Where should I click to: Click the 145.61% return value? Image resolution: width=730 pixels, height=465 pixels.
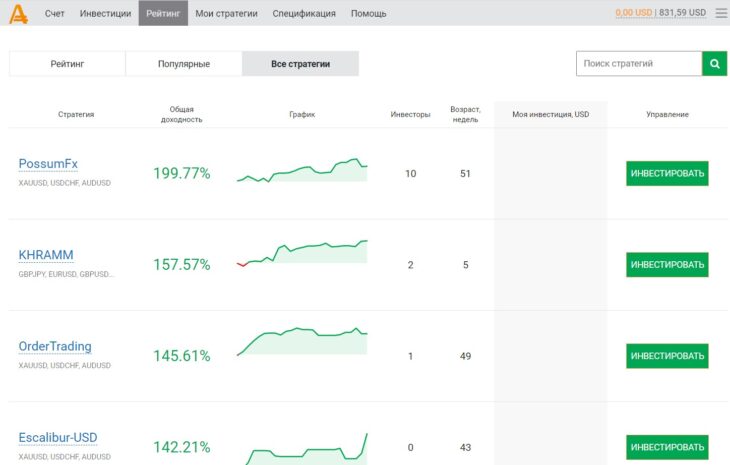click(182, 356)
